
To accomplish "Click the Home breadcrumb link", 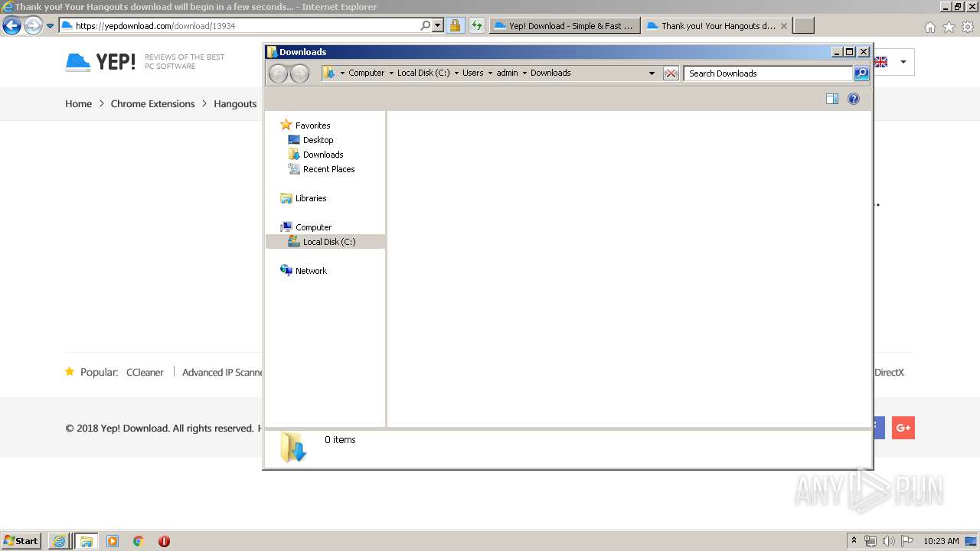I will coord(78,104).
